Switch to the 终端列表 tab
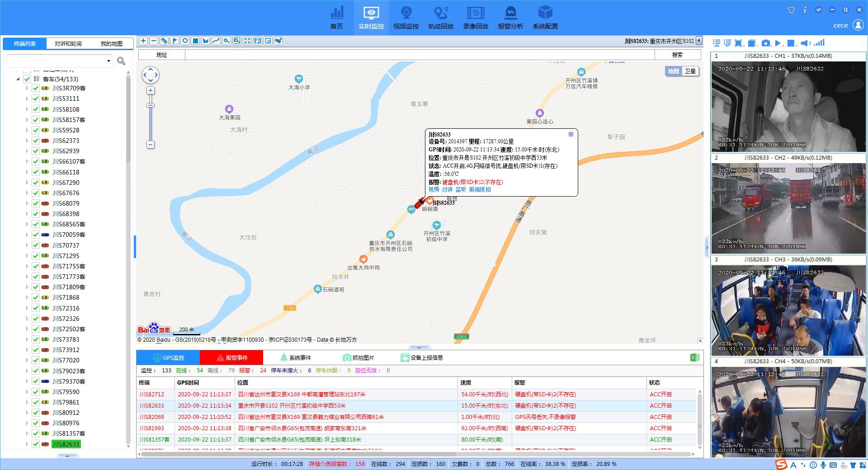The width and height of the screenshot is (868, 470). tap(25, 44)
